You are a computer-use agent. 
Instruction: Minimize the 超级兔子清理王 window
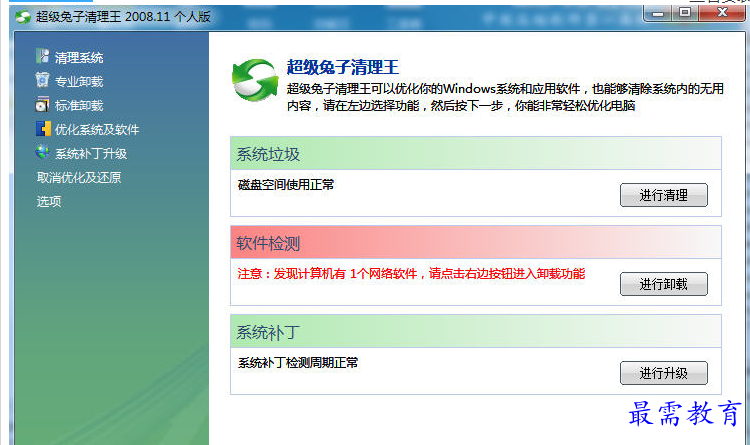click(658, 13)
